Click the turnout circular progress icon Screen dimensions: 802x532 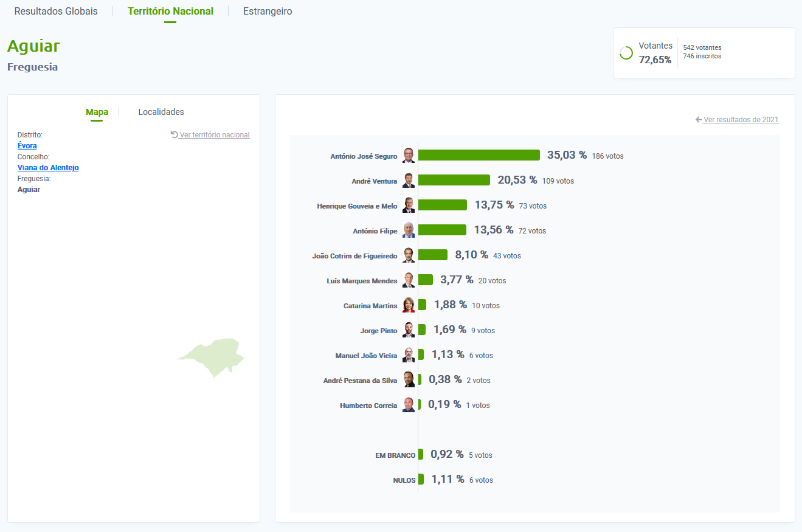tap(626, 53)
